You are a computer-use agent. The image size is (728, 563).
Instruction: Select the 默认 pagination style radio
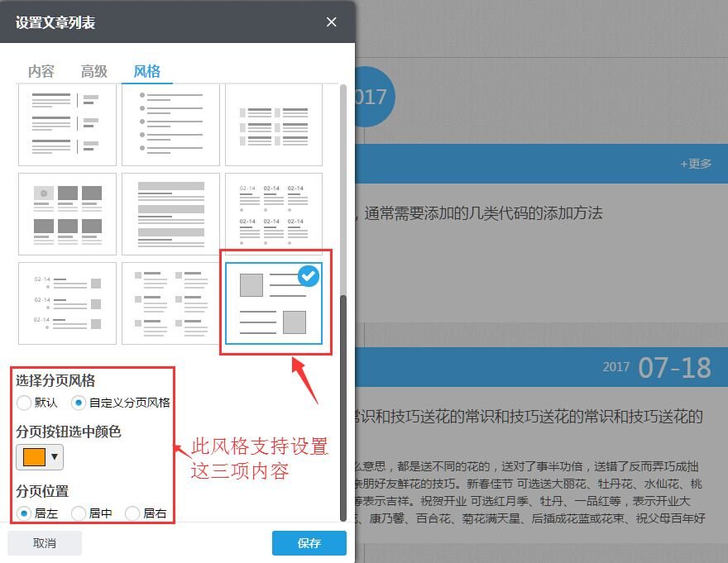click(x=25, y=403)
